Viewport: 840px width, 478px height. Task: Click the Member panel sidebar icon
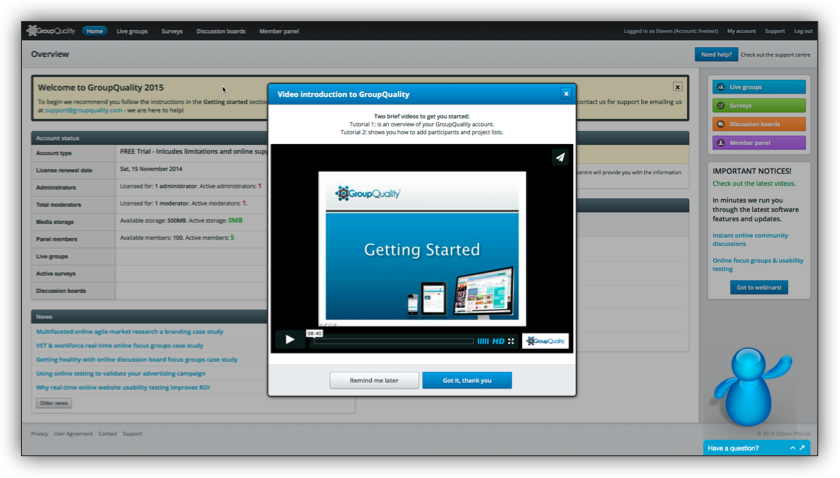click(721, 143)
